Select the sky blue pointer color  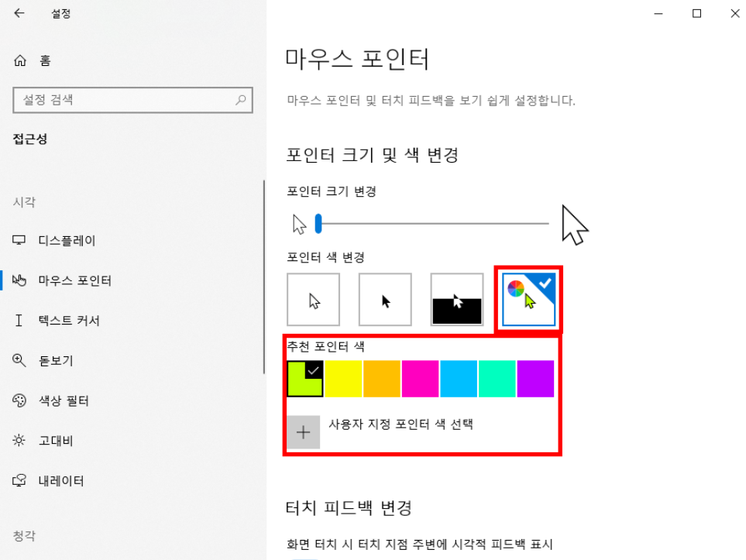point(459,379)
